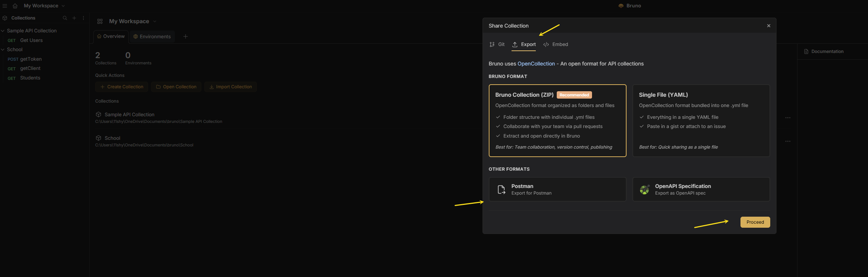Select Bruno Collection (ZIP) format card
This screenshot has height=277, width=868.
click(557, 121)
